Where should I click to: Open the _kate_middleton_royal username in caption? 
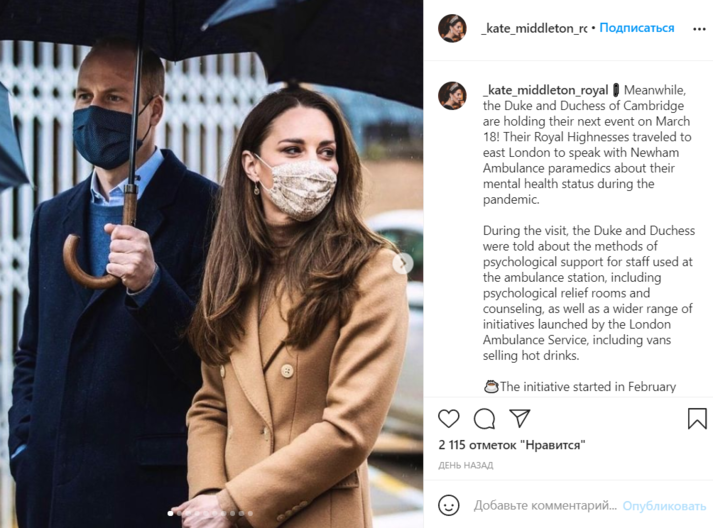coord(545,90)
